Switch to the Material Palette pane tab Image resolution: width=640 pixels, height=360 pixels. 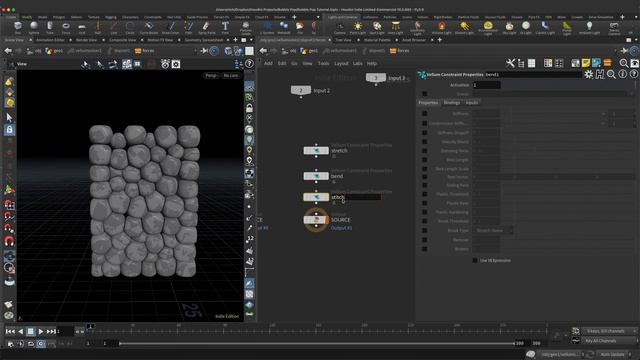(377, 40)
